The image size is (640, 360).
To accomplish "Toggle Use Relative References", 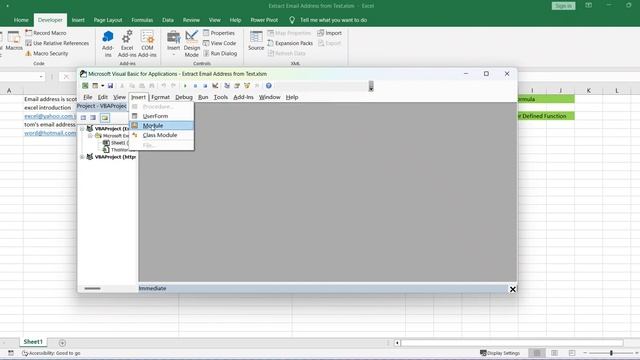I will point(57,43).
